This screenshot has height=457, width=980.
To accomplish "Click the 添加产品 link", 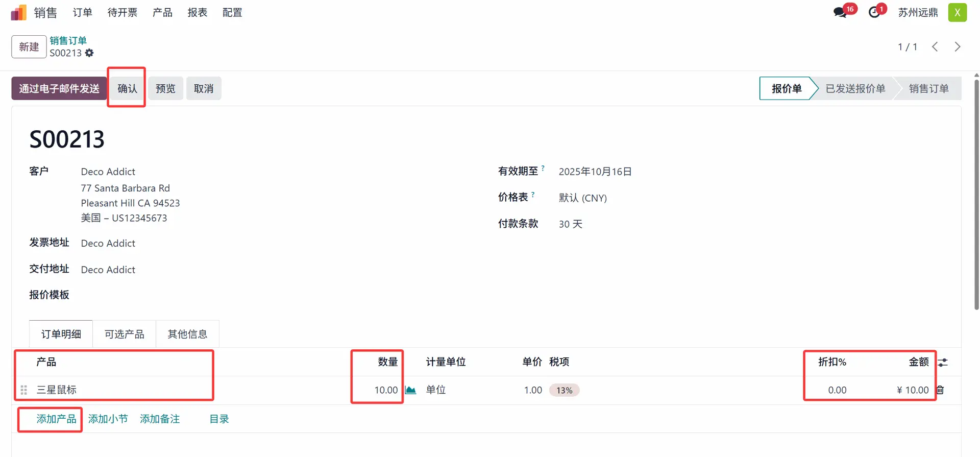I will [x=56, y=419].
